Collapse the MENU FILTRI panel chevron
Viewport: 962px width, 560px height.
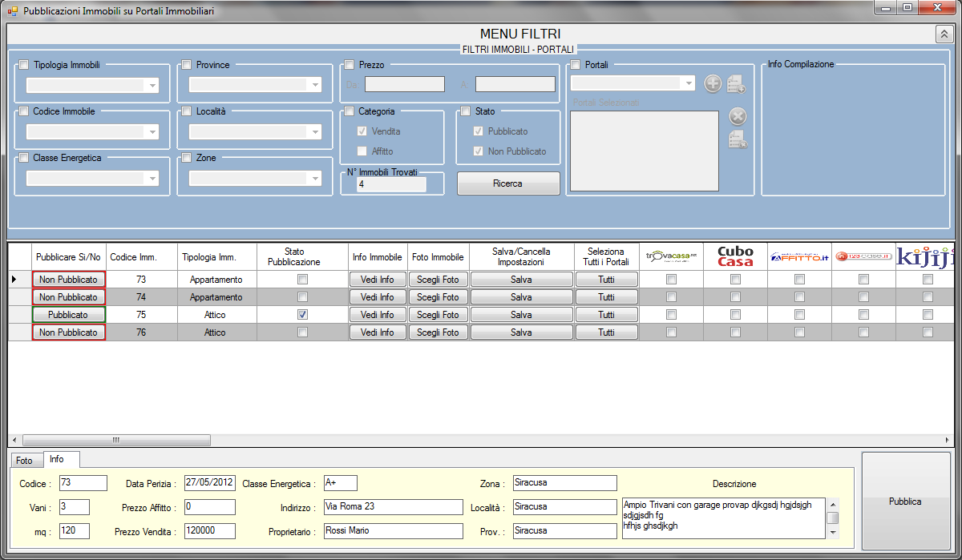943,34
